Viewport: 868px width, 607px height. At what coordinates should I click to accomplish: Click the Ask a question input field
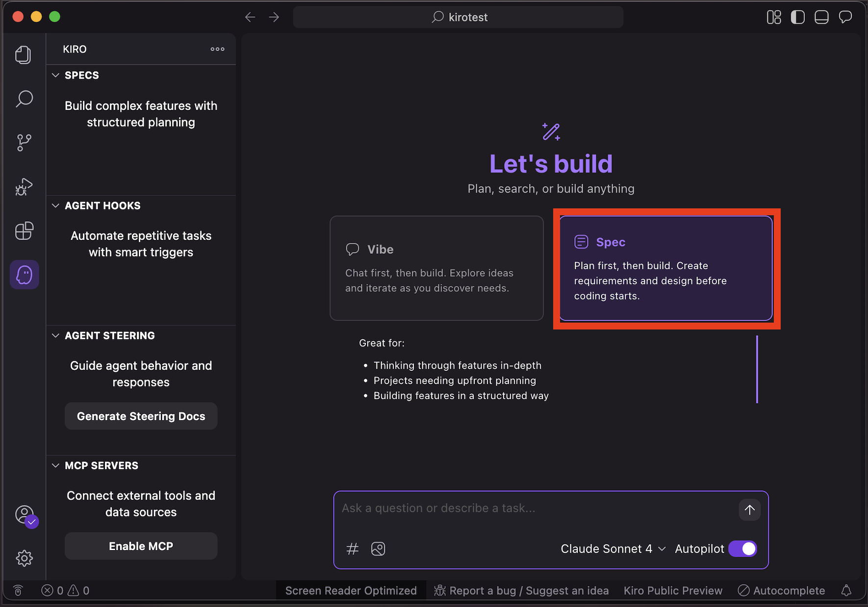537,508
